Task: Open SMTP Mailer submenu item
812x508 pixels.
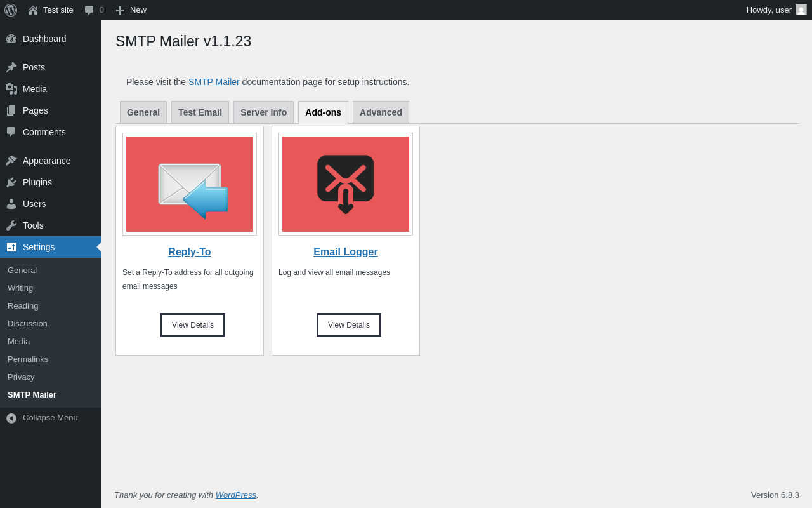Action: [x=51, y=394]
